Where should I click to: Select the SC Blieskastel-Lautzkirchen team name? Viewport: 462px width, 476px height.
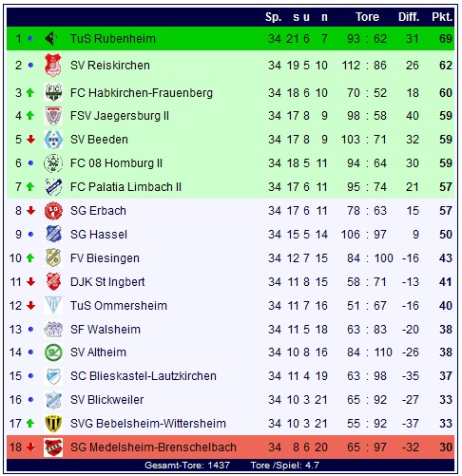[x=144, y=376]
